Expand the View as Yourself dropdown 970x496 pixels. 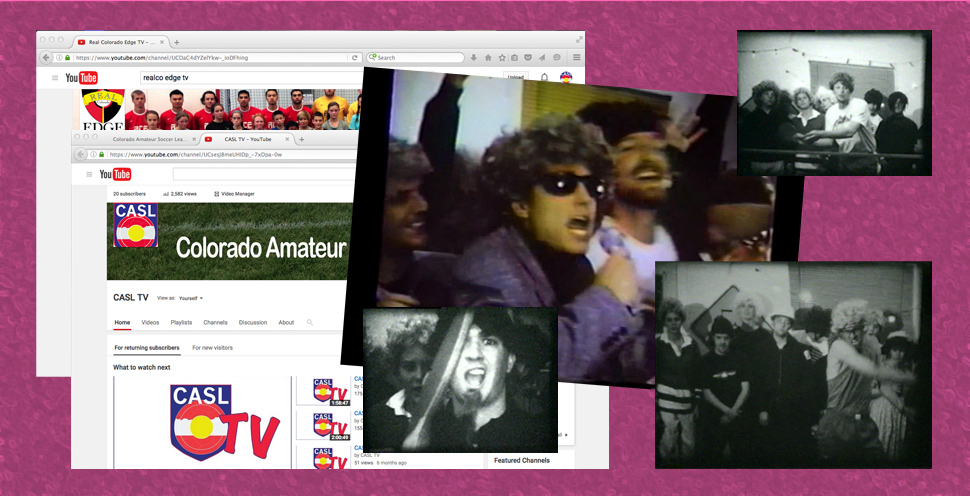(191, 298)
